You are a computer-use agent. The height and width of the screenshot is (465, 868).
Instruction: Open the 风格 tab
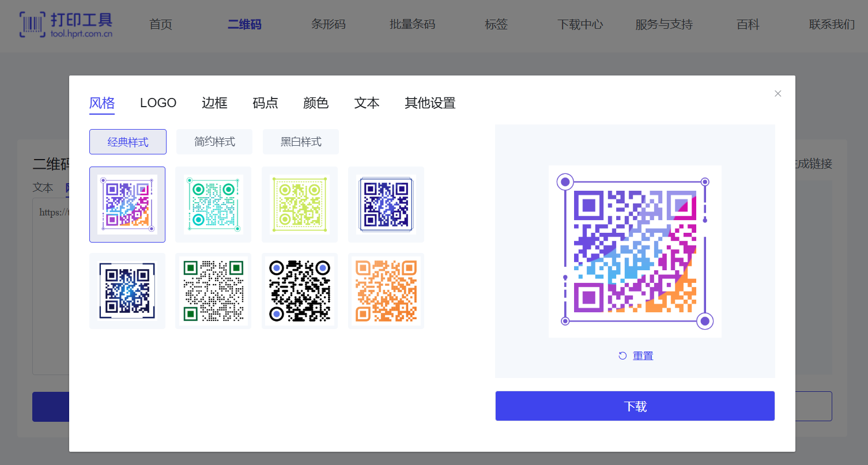pyautogui.click(x=102, y=103)
